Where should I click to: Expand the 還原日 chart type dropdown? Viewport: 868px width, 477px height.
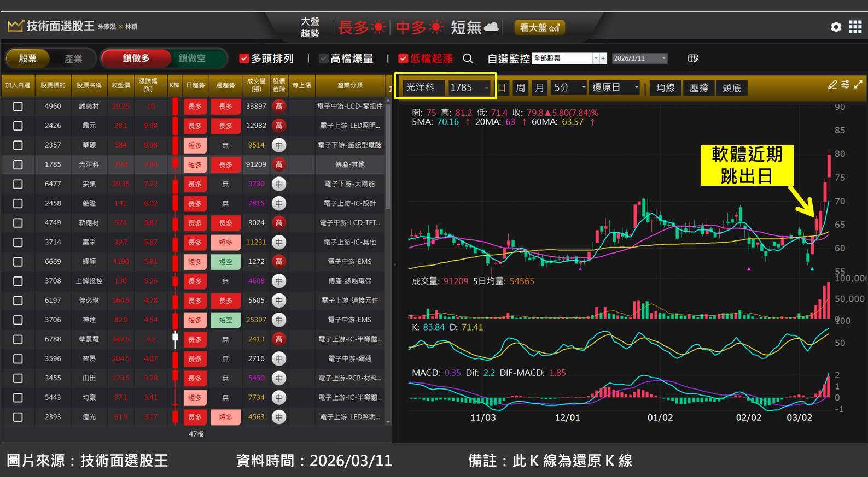pos(636,87)
